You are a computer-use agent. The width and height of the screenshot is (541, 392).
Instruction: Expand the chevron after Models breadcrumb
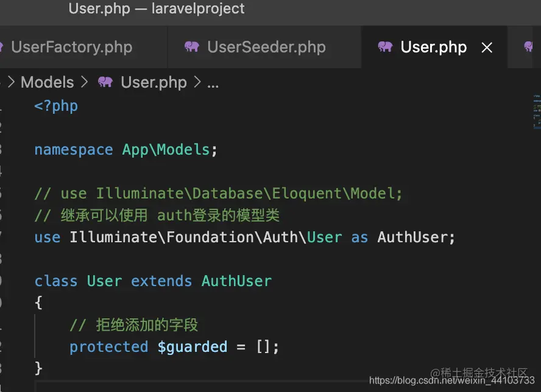(x=84, y=82)
